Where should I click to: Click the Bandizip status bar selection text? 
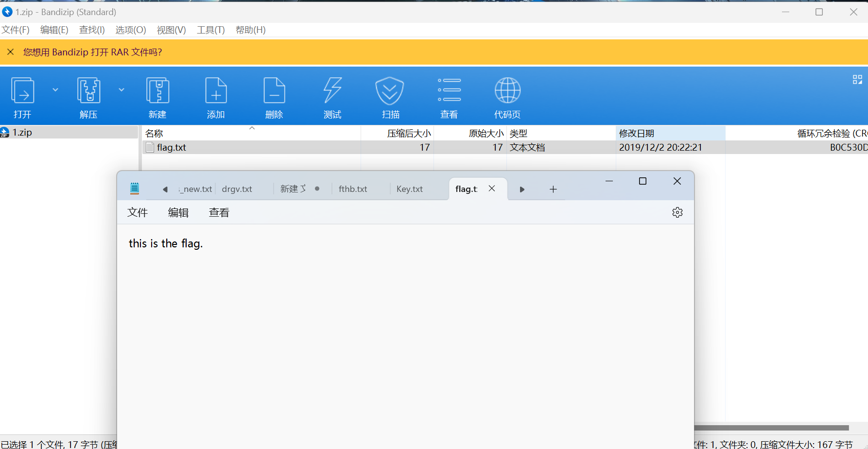[59, 444]
